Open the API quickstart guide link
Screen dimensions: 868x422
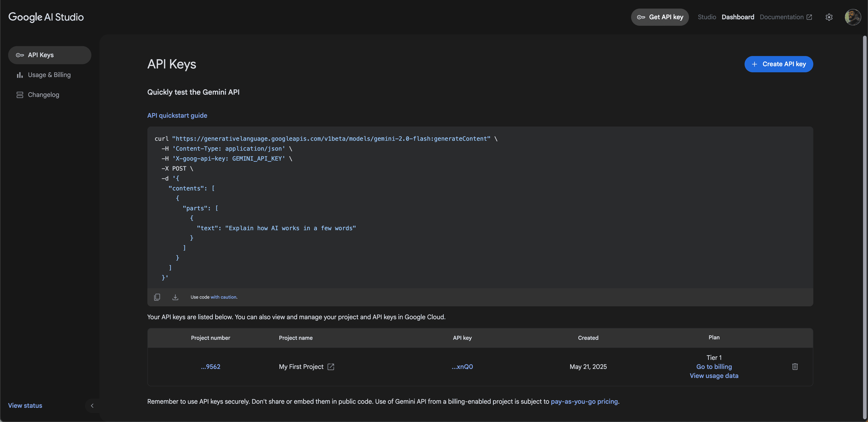177,115
